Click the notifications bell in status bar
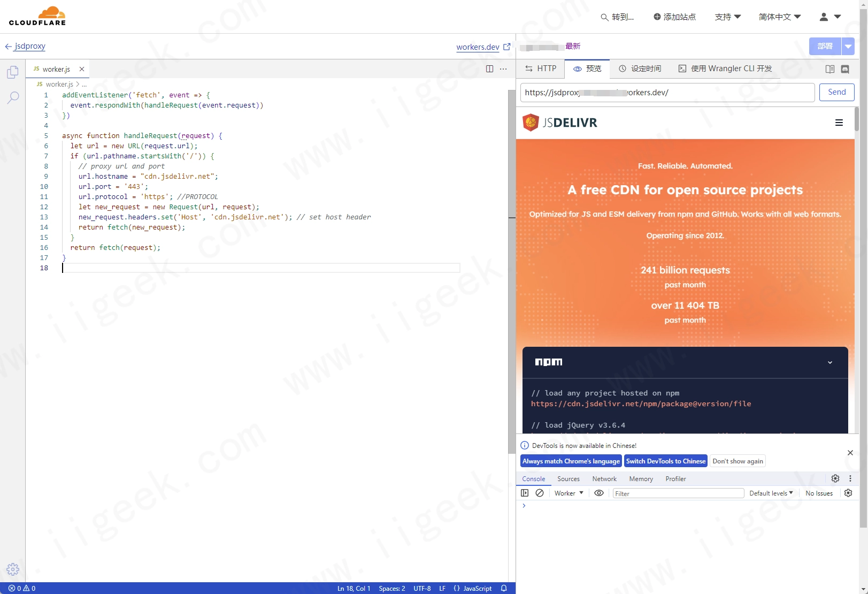Screen dimensions: 868x594 [x=504, y=588]
